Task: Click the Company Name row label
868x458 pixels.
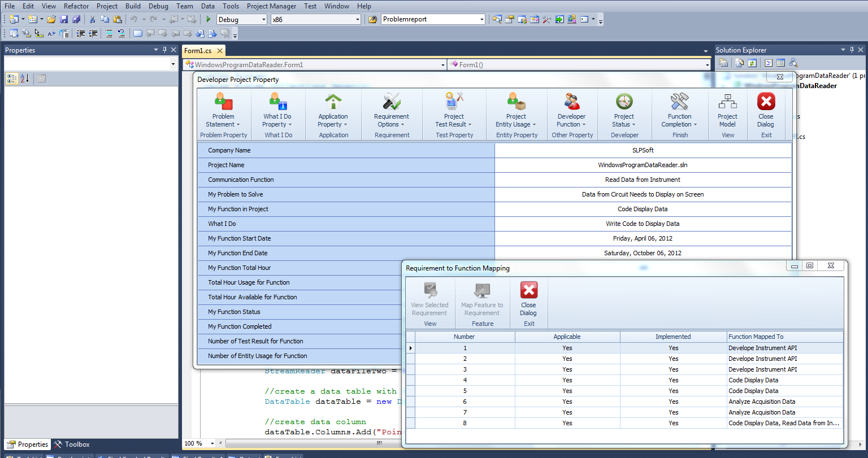Action: 346,150
